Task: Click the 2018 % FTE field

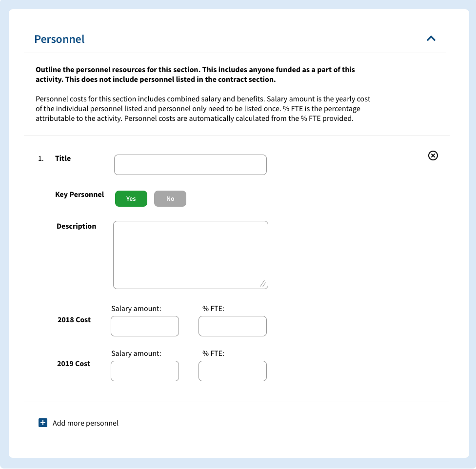Action: point(232,326)
